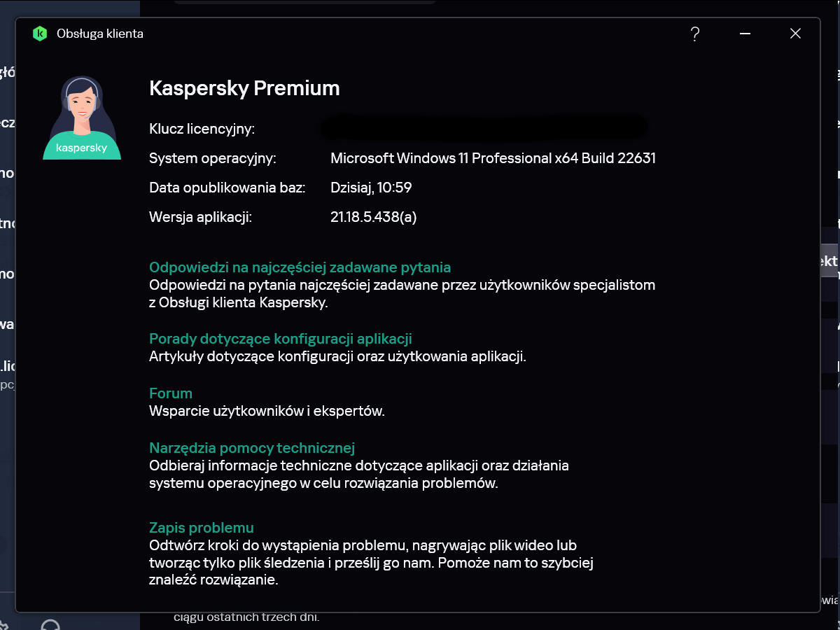840x630 pixels.
Task: Click the Kaspersky logo in the title bar
Action: tap(40, 34)
